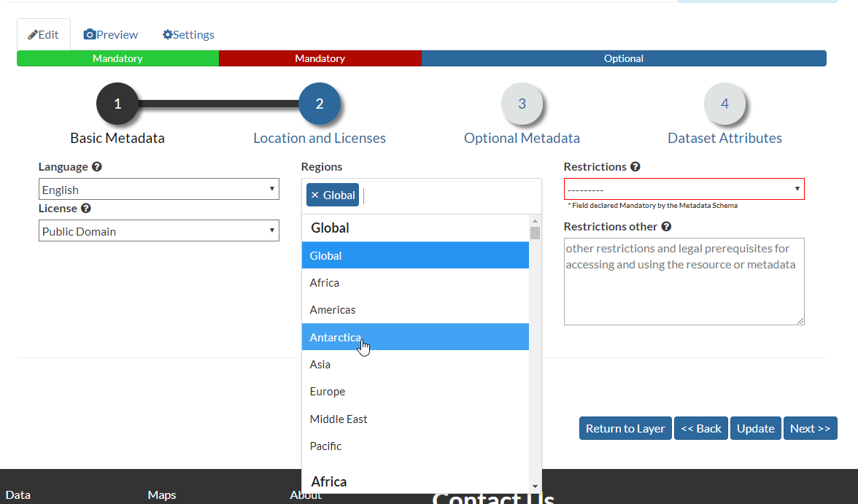This screenshot has height=504, width=858.
Task: Select the Edit pencil icon
Action: coord(43,34)
